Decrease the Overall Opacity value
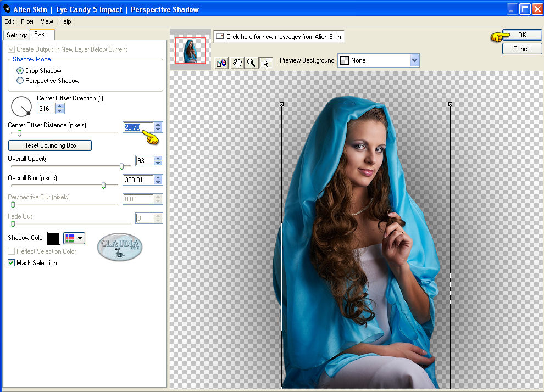The height and width of the screenshot is (392, 544). 158,163
